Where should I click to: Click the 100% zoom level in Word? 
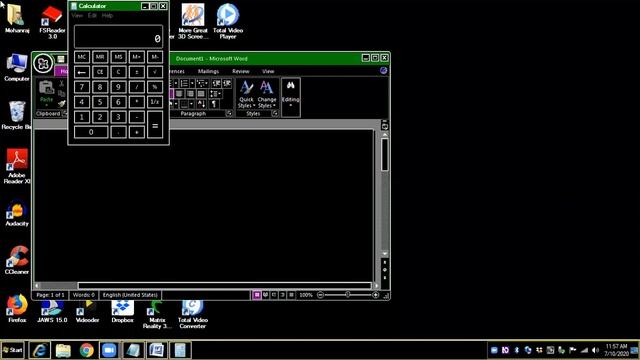click(306, 295)
